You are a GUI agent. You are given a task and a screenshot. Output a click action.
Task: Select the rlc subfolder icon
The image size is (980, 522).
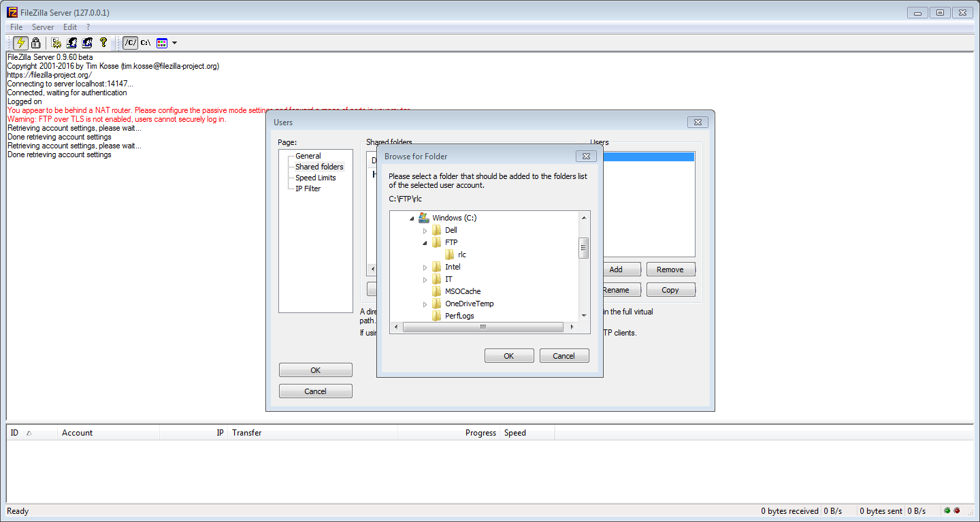[450, 255]
